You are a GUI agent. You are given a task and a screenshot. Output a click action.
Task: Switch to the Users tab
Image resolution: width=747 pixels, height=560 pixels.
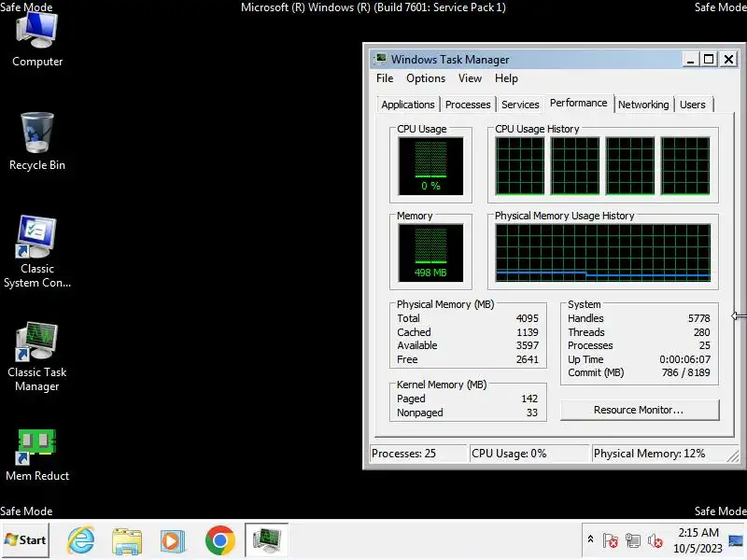tap(692, 105)
